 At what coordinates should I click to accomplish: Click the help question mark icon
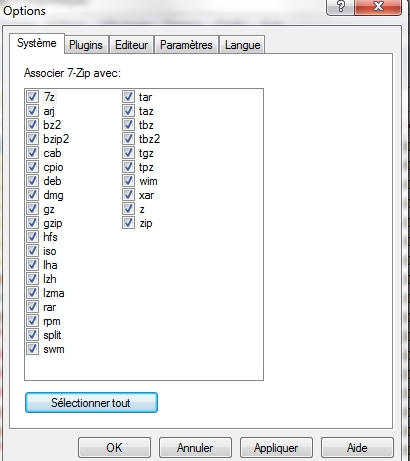[x=340, y=6]
